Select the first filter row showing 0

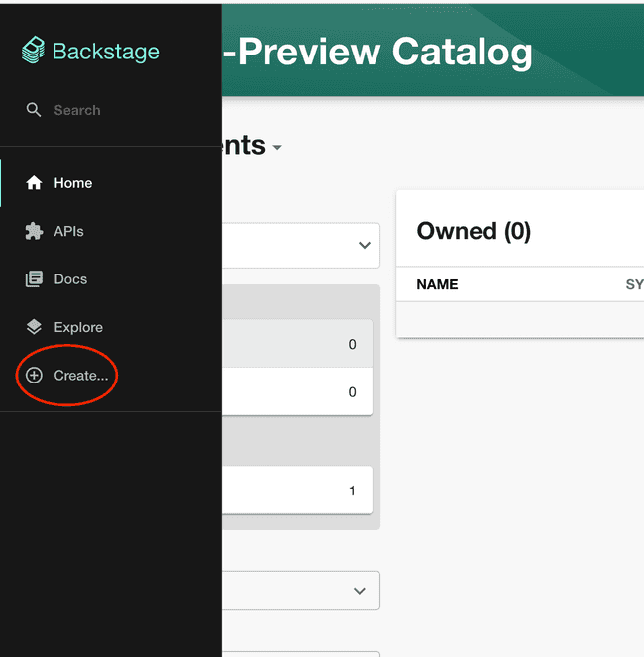297,344
